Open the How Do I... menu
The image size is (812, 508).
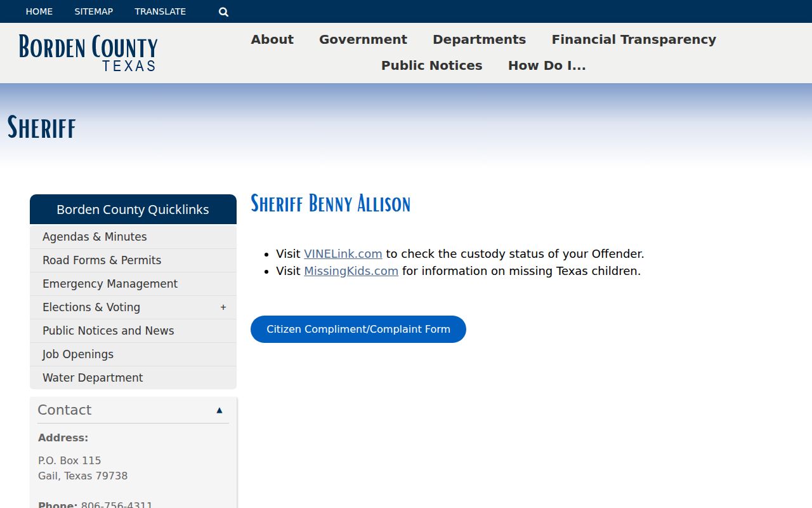click(547, 65)
